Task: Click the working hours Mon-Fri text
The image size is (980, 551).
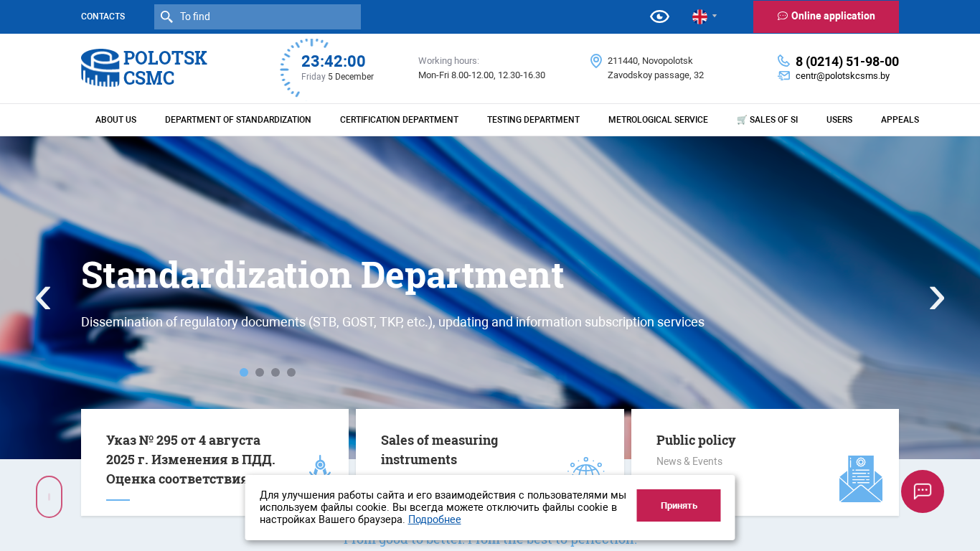Action: pos(481,75)
